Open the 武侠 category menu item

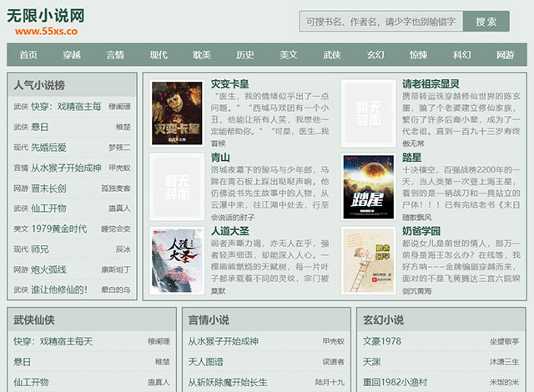[x=332, y=55]
